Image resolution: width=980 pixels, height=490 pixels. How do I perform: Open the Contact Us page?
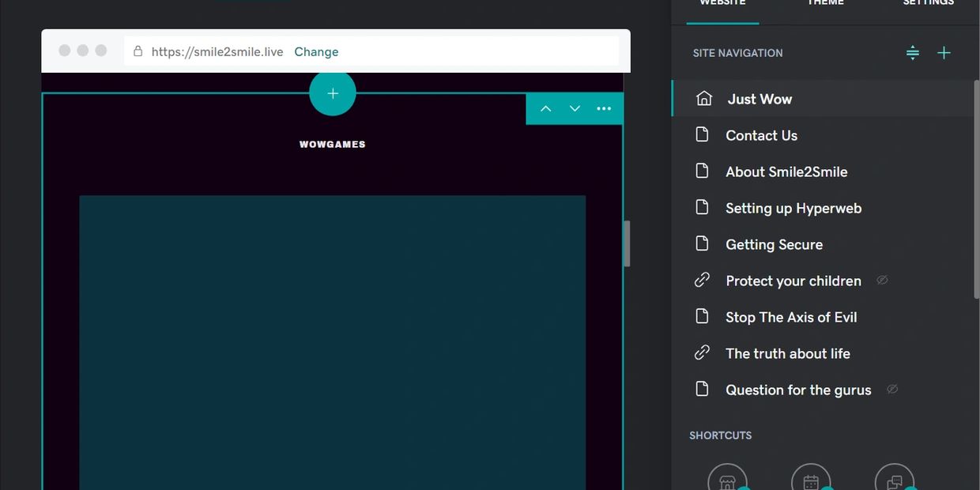[x=761, y=135]
